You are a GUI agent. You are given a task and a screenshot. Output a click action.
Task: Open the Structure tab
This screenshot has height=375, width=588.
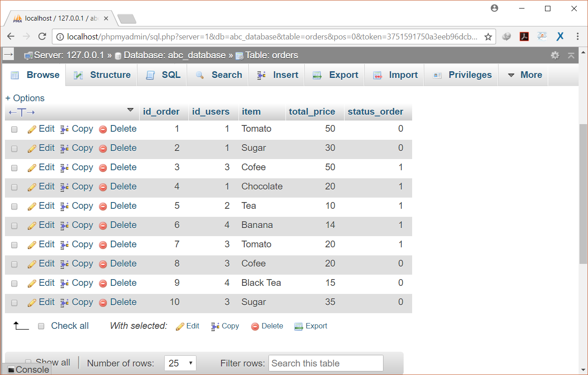coord(102,75)
